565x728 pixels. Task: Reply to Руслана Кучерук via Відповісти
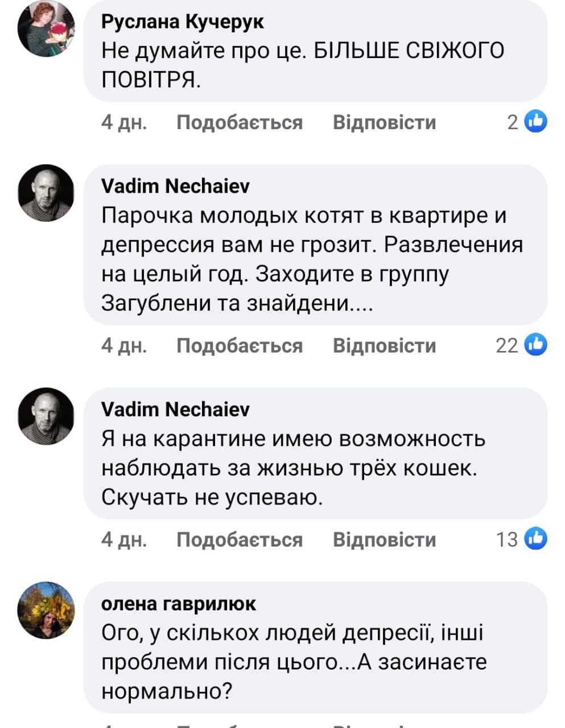pos(384,122)
